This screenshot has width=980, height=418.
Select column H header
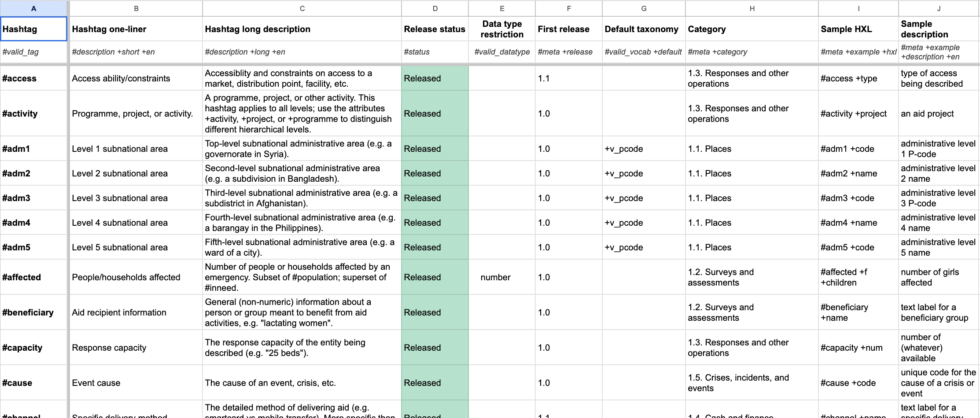[752, 8]
